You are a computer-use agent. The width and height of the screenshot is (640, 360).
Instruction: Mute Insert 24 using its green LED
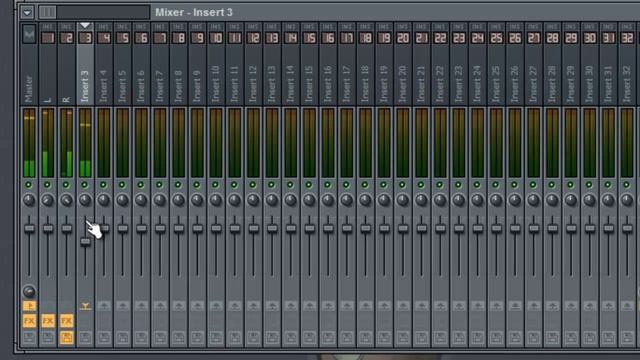coord(477,185)
